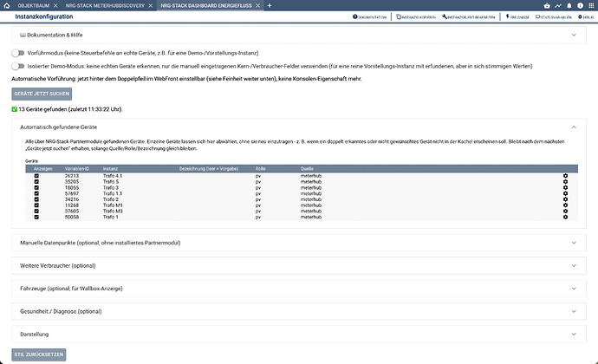Open the trend chart line icon

pyautogui.click(x=558, y=5)
